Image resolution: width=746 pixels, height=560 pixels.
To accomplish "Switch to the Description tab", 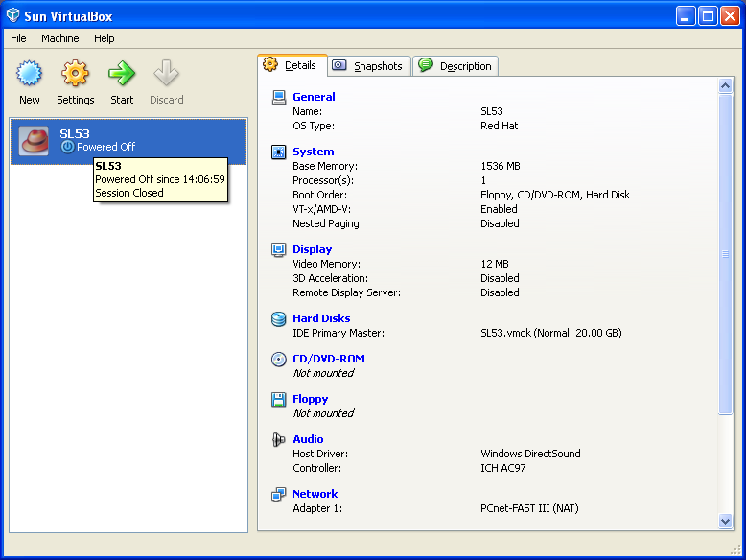I will click(455, 65).
